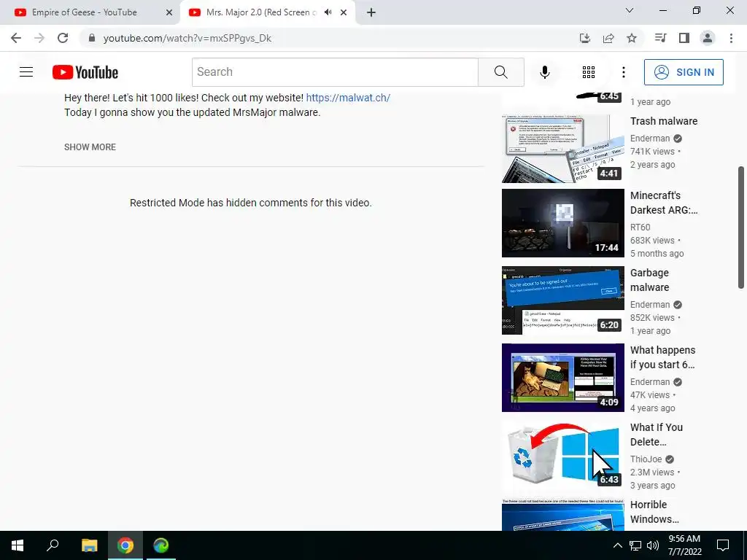Image resolution: width=747 pixels, height=560 pixels.
Task: Close the Mrs. Major 2.0 tab
Action: (x=344, y=13)
